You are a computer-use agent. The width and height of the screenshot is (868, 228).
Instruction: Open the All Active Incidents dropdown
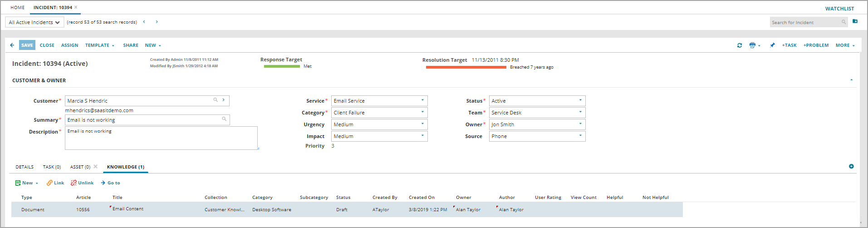(x=34, y=22)
